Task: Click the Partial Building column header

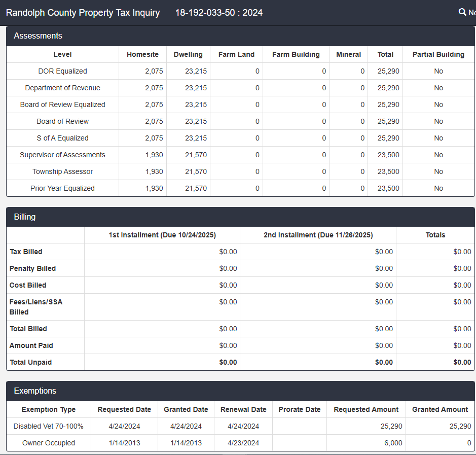Action: point(438,54)
